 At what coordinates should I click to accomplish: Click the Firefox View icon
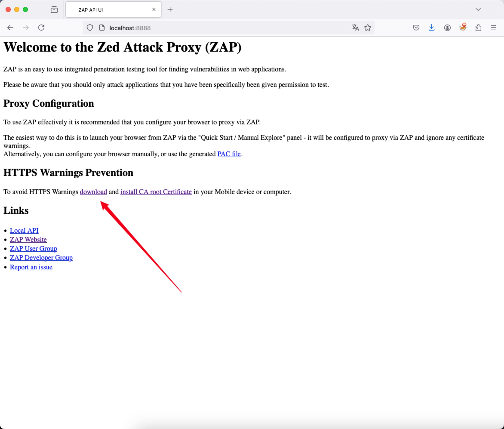54,10
